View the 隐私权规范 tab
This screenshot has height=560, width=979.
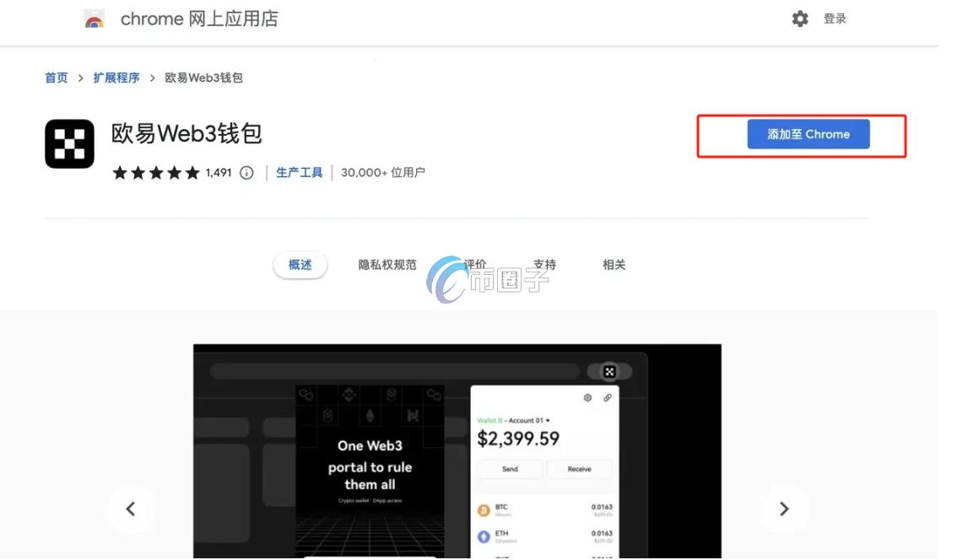[x=386, y=264]
